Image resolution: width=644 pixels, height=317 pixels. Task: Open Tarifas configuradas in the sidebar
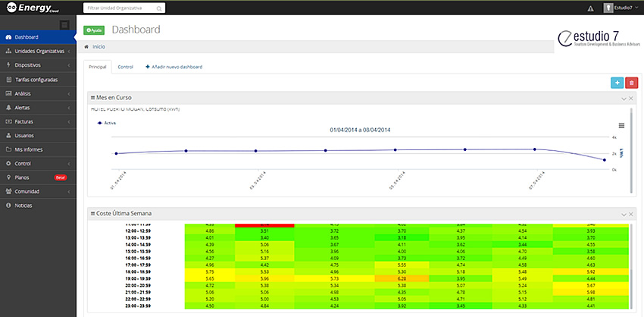(36, 79)
